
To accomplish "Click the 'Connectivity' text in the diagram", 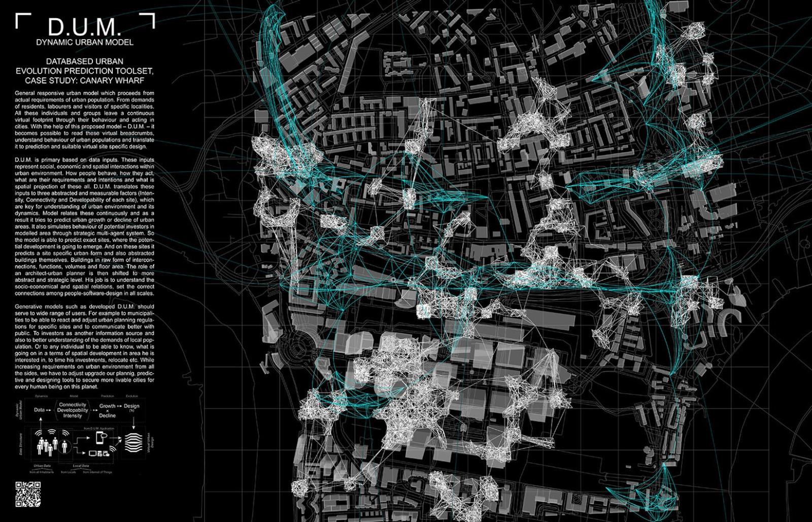I will [x=73, y=405].
